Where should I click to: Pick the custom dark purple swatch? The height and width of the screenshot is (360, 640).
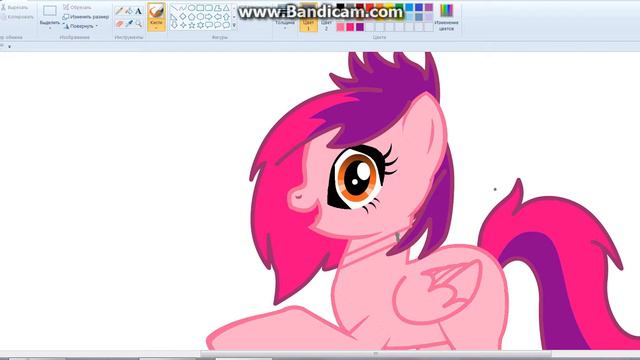(360, 27)
